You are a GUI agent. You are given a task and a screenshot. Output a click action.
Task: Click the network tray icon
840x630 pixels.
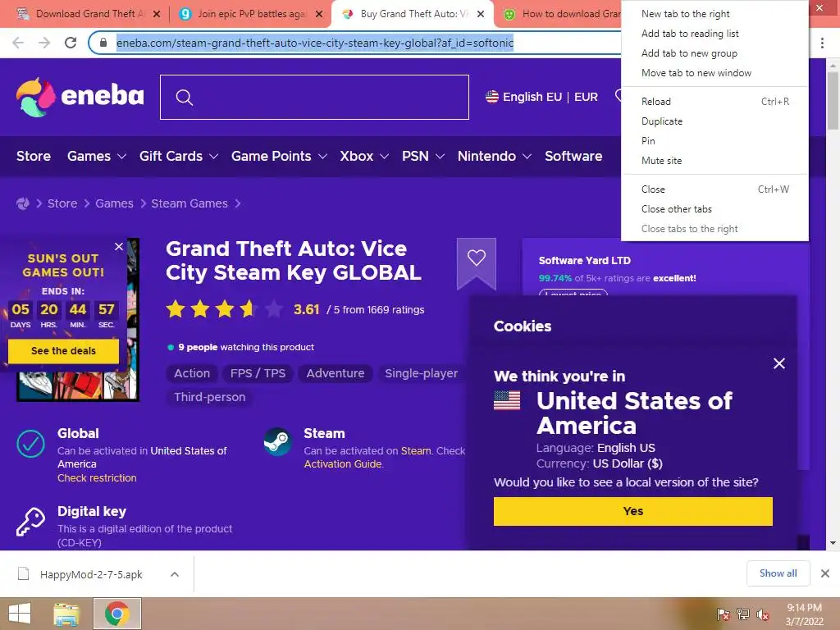pos(743,614)
